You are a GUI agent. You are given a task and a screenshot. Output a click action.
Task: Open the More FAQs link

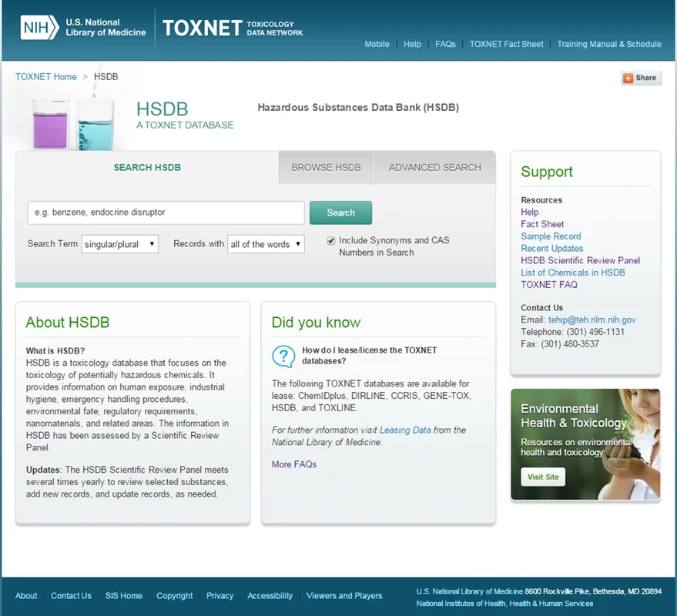[294, 464]
